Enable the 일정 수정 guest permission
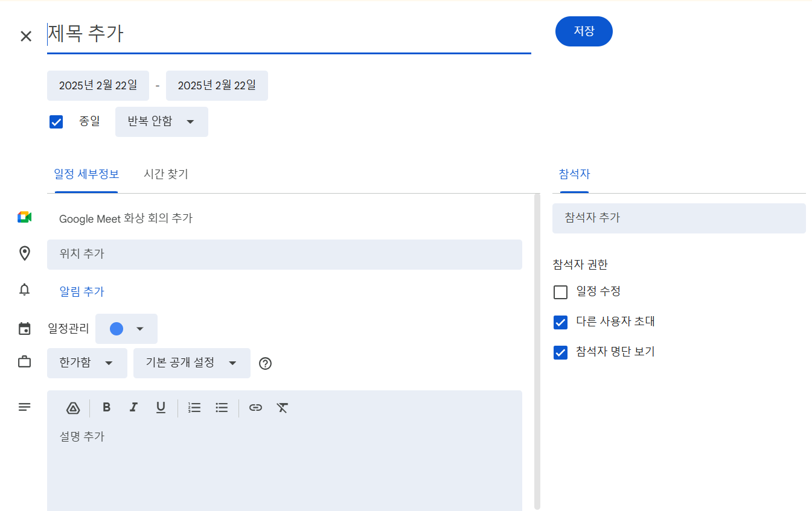This screenshot has height=511, width=812. 560,291
